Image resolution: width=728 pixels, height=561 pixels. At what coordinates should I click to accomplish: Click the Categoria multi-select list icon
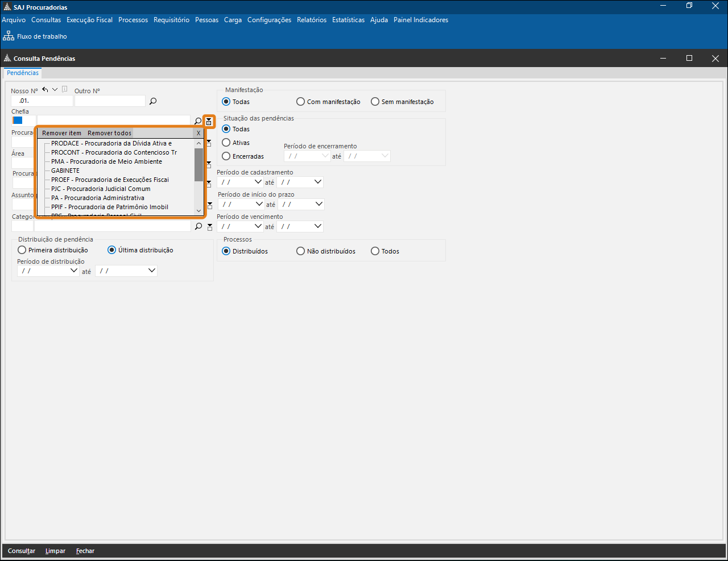click(x=209, y=227)
